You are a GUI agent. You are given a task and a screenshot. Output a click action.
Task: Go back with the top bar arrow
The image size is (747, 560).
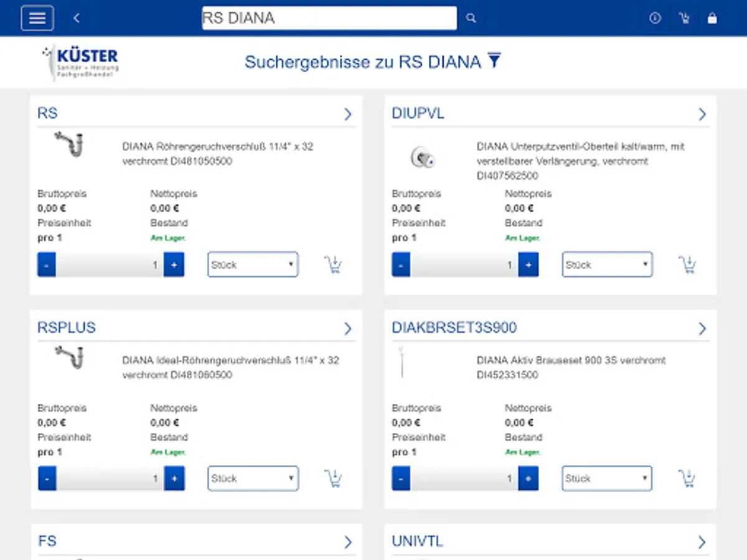pyautogui.click(x=77, y=18)
